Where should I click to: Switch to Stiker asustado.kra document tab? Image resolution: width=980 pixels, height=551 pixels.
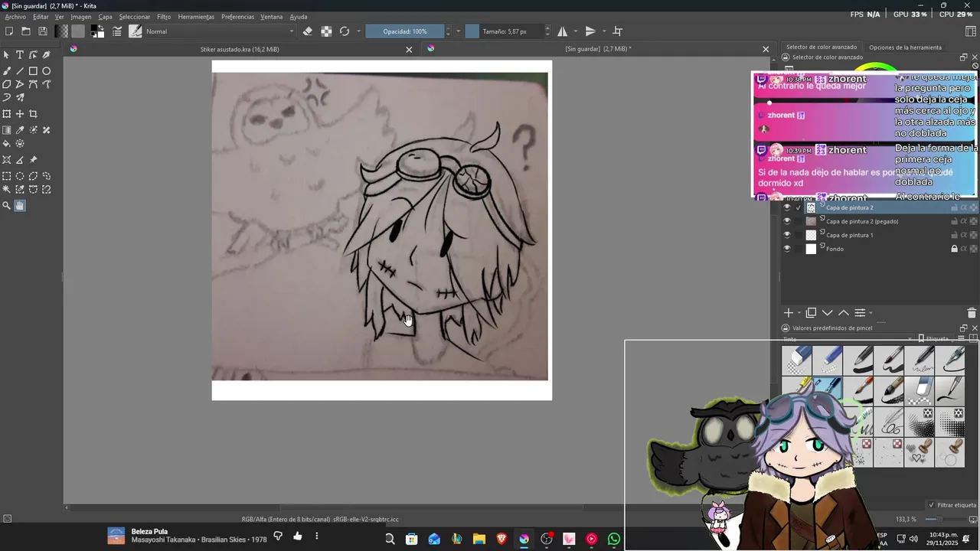[240, 49]
